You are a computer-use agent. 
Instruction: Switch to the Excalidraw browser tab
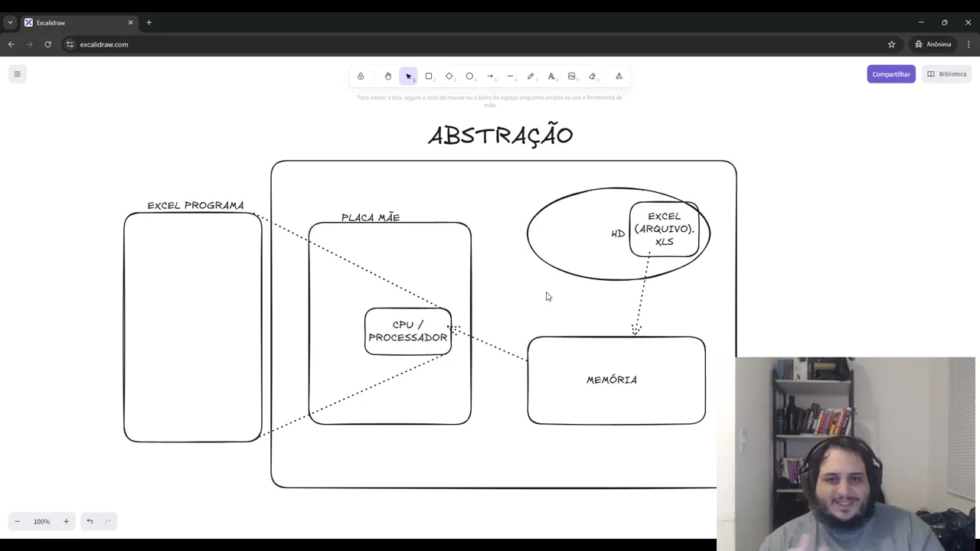[x=79, y=23]
